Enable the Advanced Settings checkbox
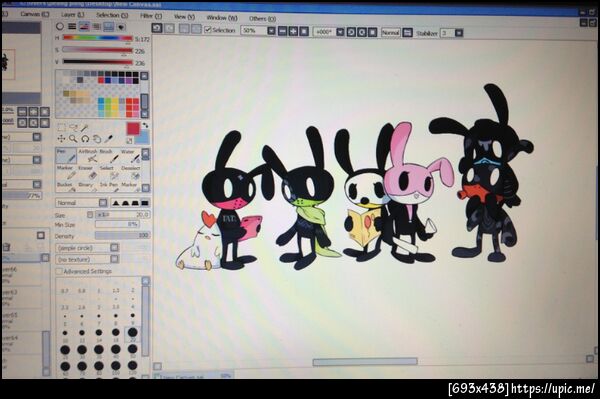Screen dimensions: 600x399 pyautogui.click(x=59, y=271)
